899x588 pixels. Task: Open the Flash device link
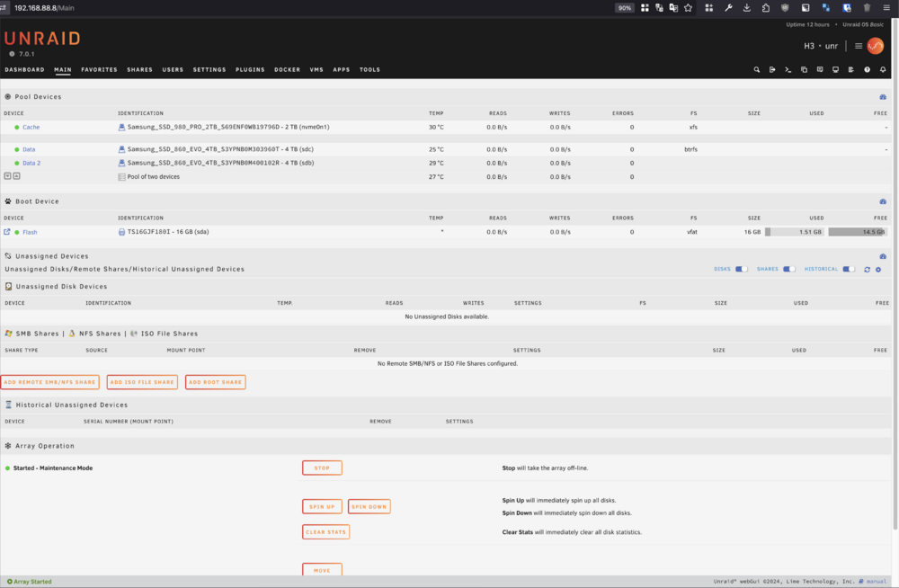pos(30,232)
